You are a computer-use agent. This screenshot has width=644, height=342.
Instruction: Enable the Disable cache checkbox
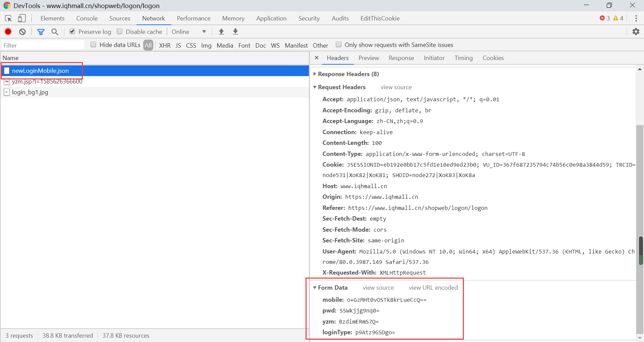tap(119, 32)
